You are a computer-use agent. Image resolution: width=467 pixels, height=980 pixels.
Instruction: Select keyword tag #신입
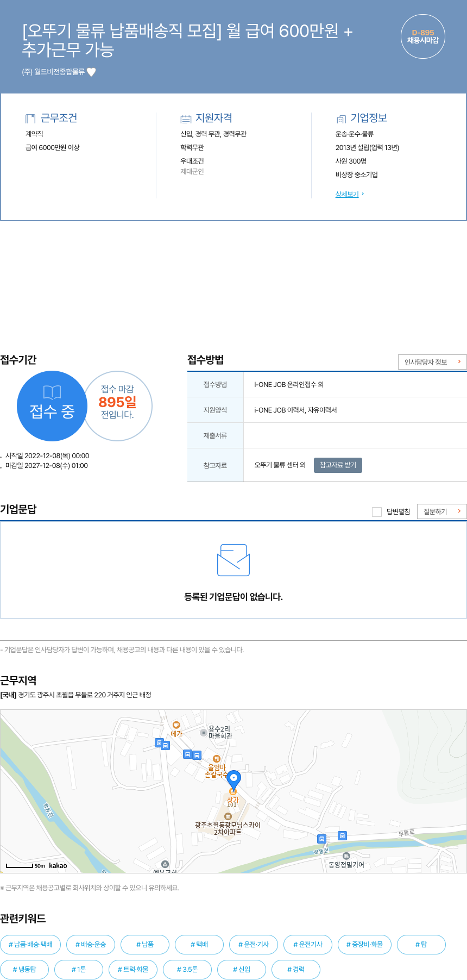point(242,969)
